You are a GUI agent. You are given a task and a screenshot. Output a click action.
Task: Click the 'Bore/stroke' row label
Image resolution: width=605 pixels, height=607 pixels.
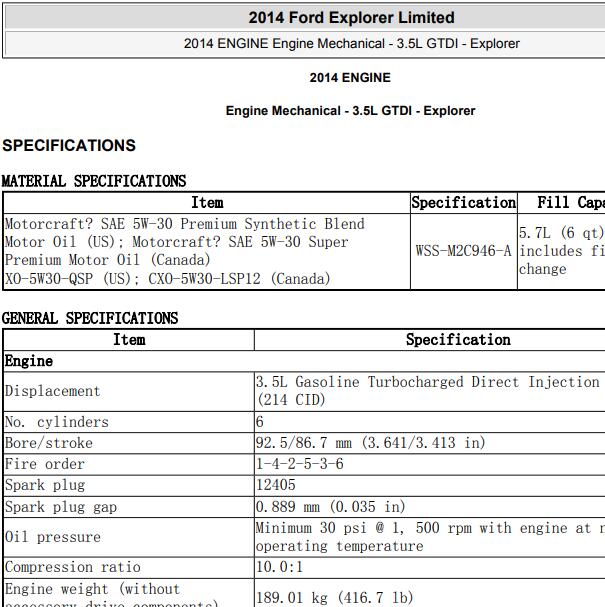[49, 443]
